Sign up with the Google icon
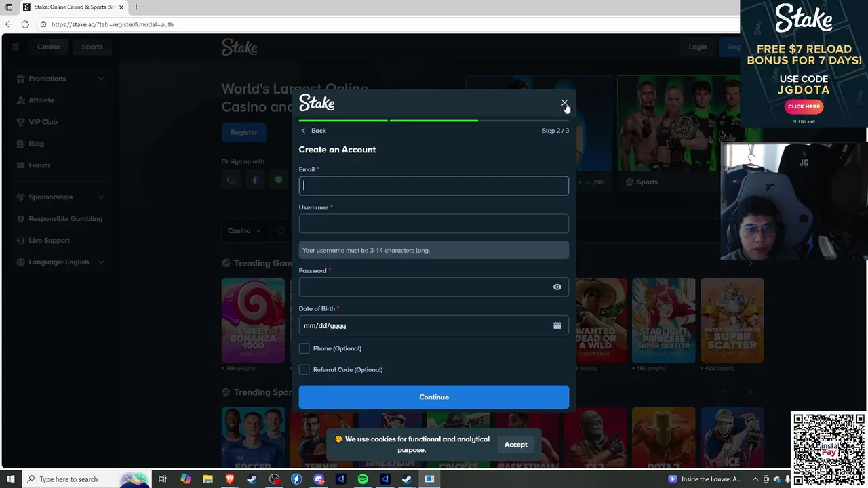 pos(231,180)
